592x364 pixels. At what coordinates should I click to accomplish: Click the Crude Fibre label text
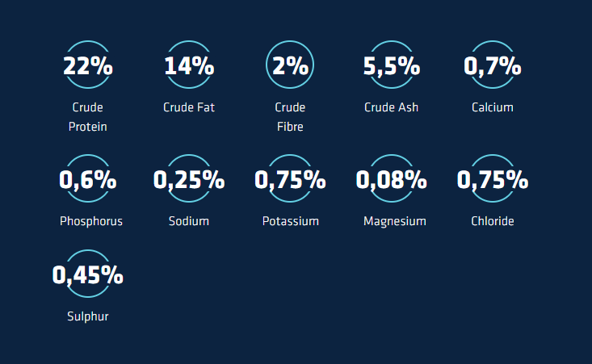pos(290,117)
